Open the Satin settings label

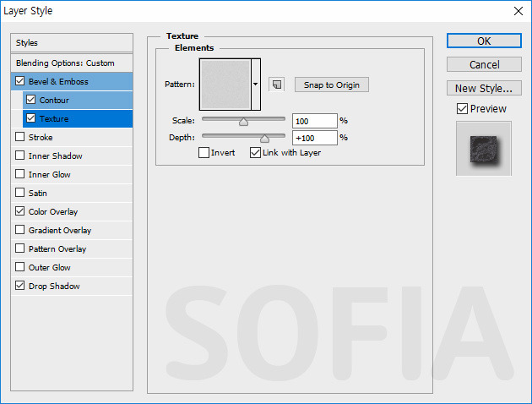(x=38, y=194)
